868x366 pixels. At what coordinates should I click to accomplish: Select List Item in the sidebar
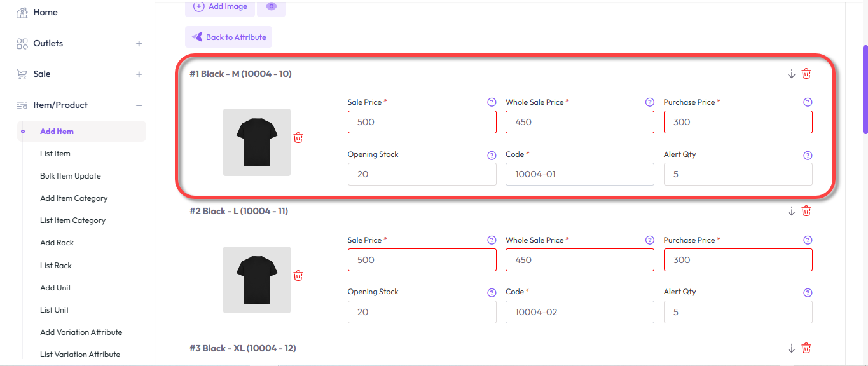[x=55, y=153]
